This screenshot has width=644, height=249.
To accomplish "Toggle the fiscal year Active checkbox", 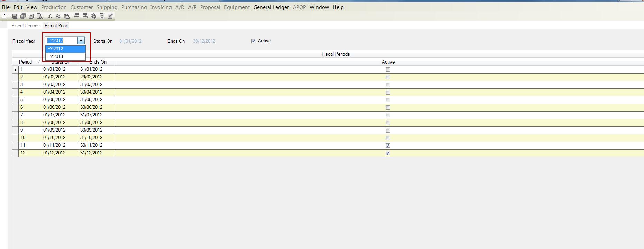I will (x=254, y=41).
